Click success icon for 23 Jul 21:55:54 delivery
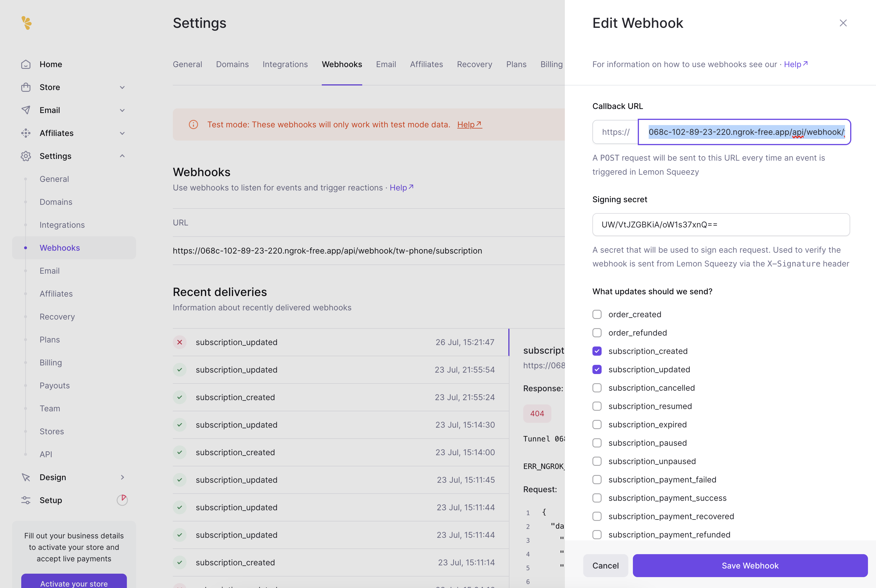 [180, 370]
